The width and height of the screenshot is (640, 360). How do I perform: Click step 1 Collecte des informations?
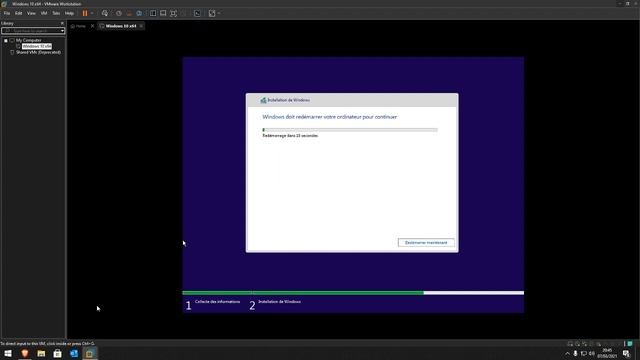tap(213, 305)
